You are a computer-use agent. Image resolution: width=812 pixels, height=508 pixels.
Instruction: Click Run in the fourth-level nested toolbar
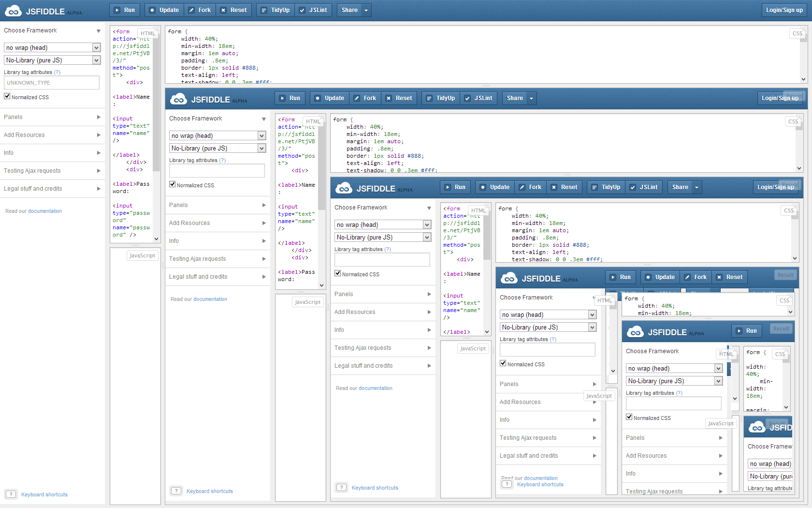click(x=621, y=277)
